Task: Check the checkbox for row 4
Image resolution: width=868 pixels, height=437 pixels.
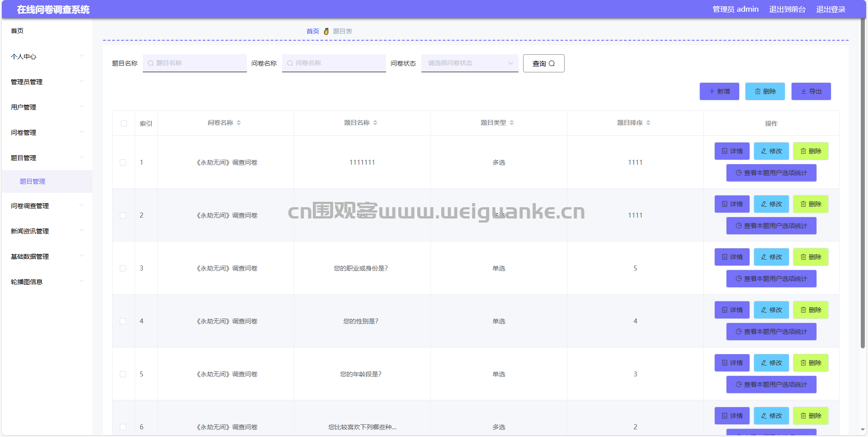Action: [x=123, y=321]
